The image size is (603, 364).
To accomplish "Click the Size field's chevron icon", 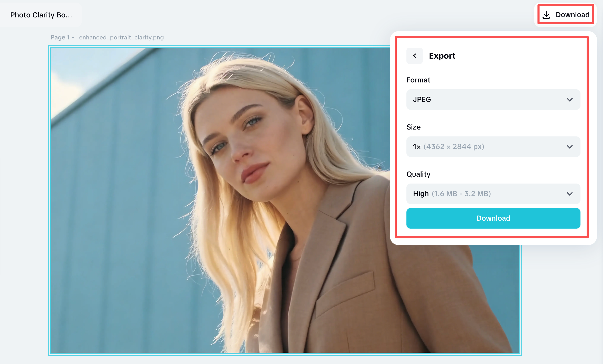I will [569, 146].
